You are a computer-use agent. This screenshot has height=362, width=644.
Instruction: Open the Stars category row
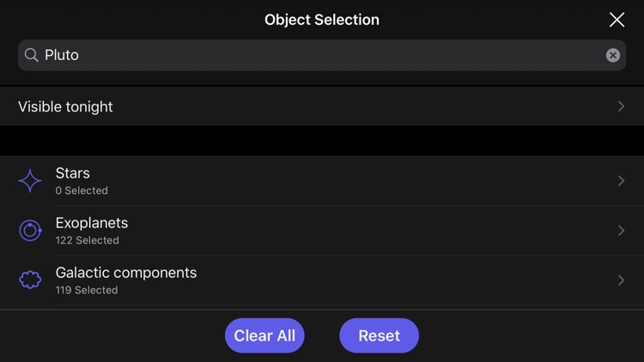pyautogui.click(x=322, y=181)
